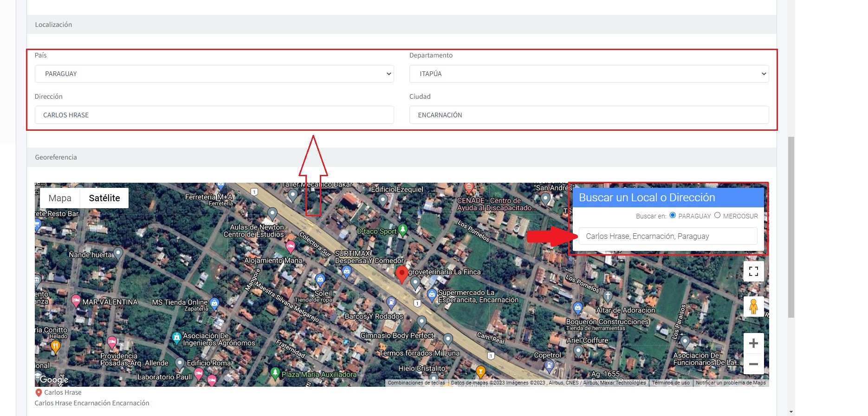Screen dimensions: 868x416
Task: Click Notificar un problema de Maps link
Action: [731, 383]
